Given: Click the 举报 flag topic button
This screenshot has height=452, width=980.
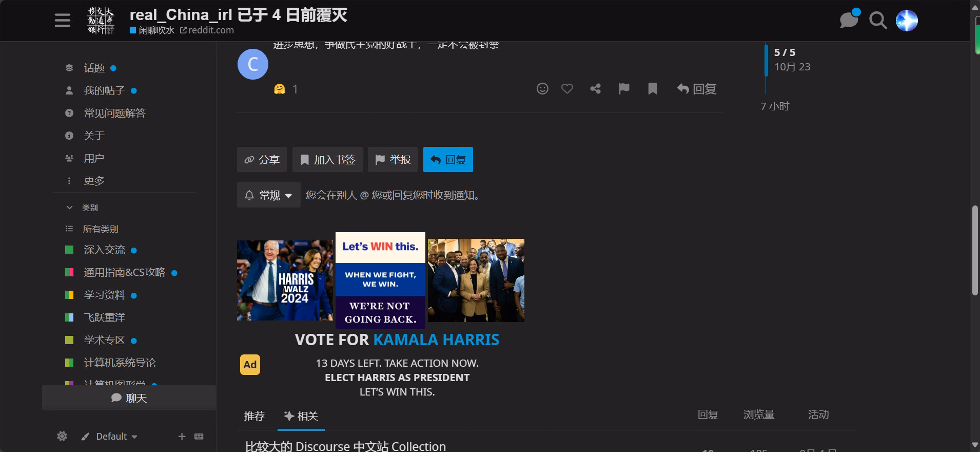Looking at the screenshot, I should 393,160.
